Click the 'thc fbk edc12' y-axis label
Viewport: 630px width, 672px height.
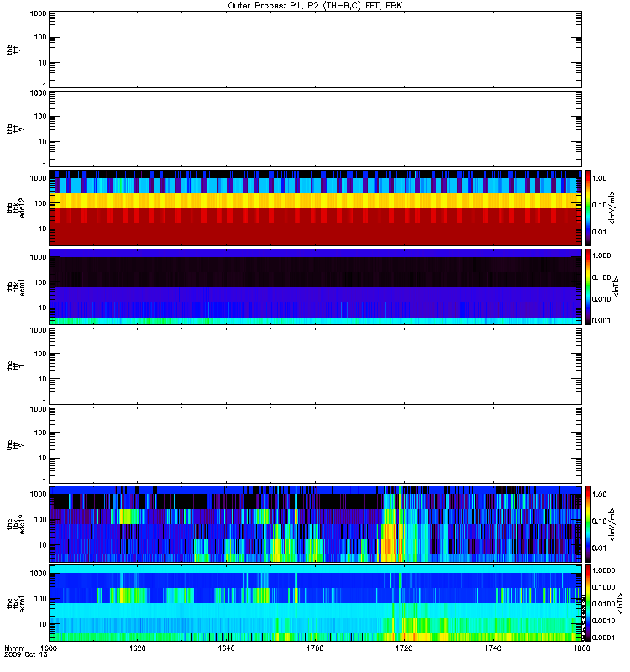tap(16, 523)
